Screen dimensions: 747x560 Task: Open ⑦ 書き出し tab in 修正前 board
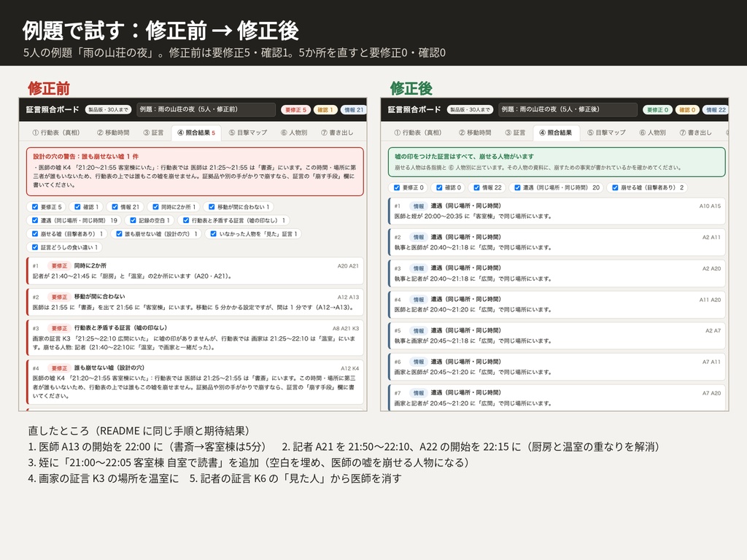coord(337,133)
